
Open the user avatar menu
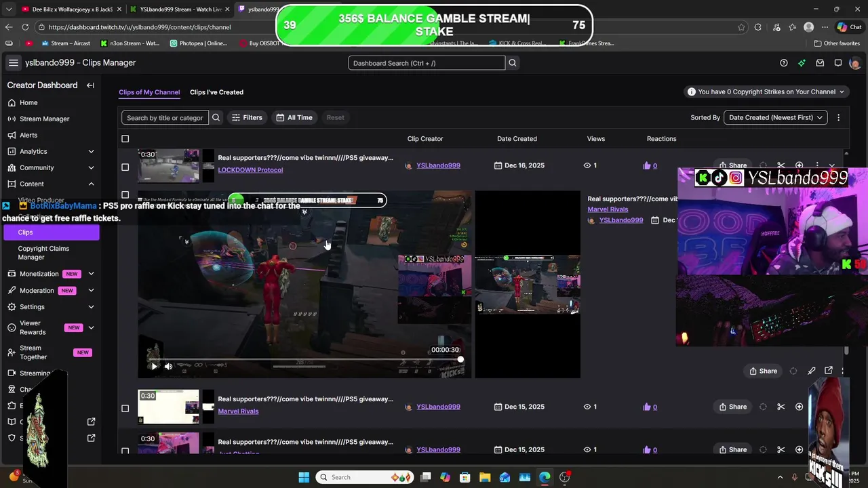854,63
